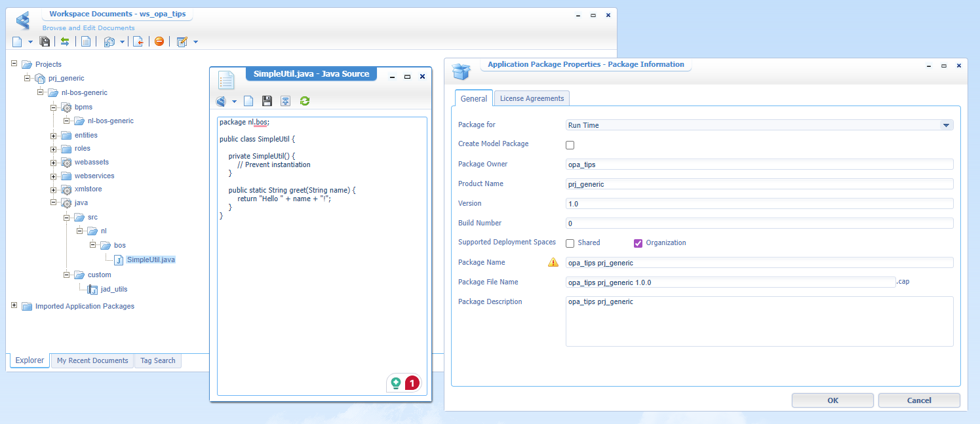Click the Cancel button
This screenshot has height=424, width=980.
coord(918,400)
